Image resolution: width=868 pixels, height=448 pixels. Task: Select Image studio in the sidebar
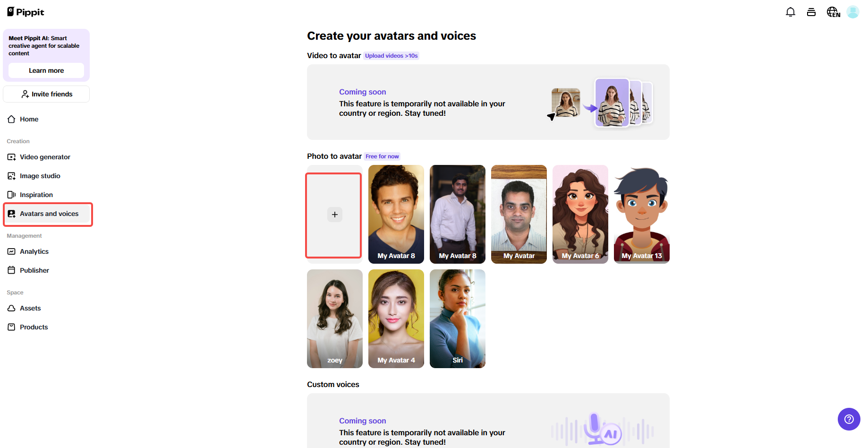pyautogui.click(x=40, y=175)
